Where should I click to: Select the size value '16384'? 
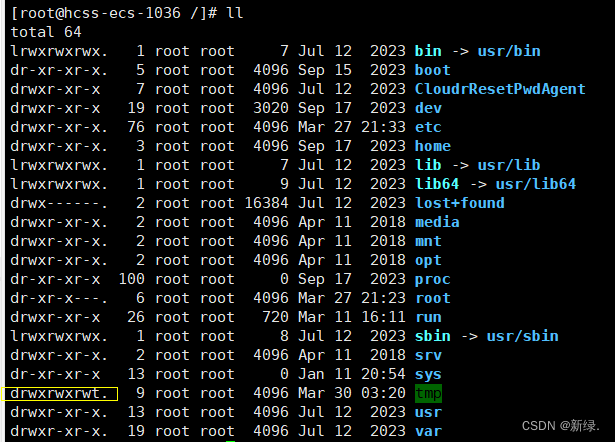tap(267, 203)
